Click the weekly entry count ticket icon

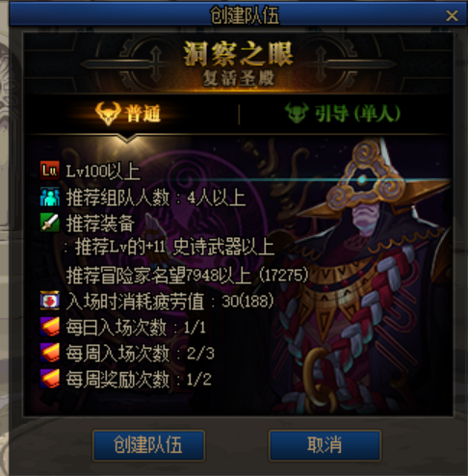point(50,353)
